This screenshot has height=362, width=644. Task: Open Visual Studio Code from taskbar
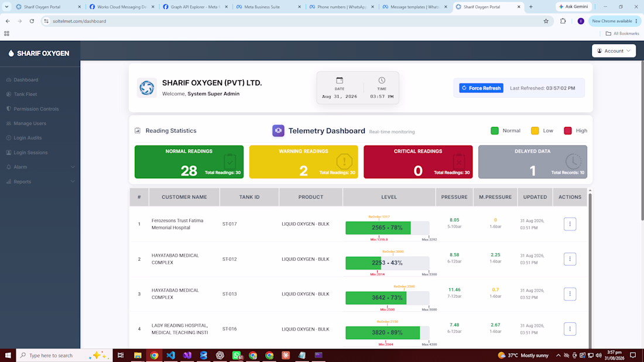tap(170, 356)
